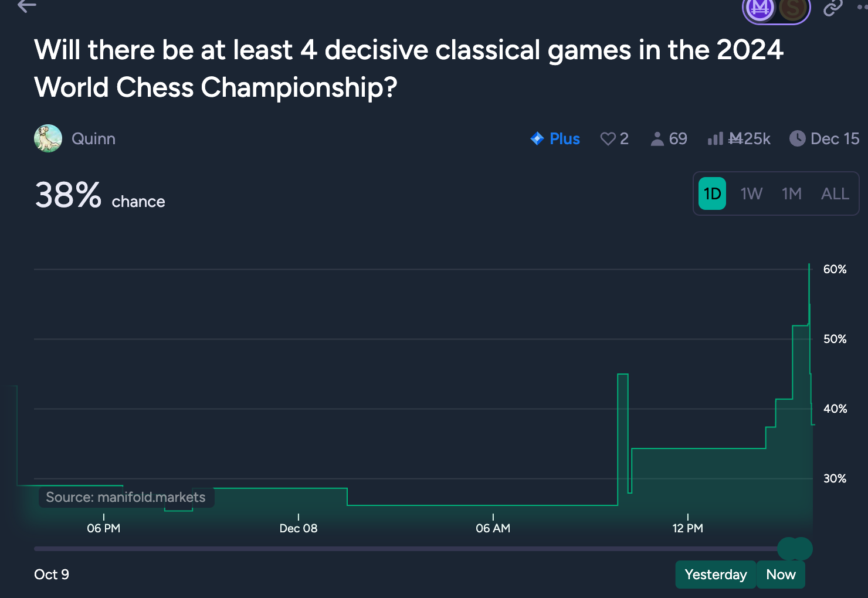
Task: Open Quinn's avatar profile picture
Action: coord(48,138)
